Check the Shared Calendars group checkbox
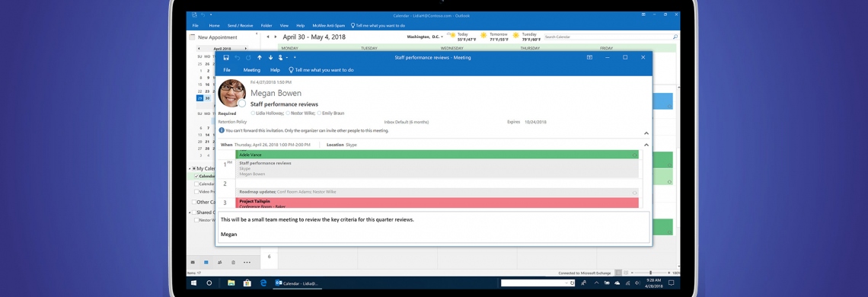The height and width of the screenshot is (297, 868). (193, 212)
